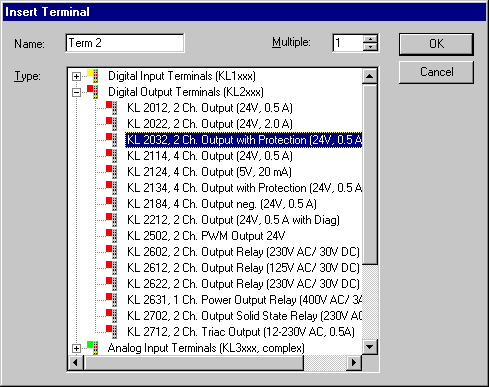Click the KL 2114 terminal icon
Viewport: 489px width, 387px height.
112,156
